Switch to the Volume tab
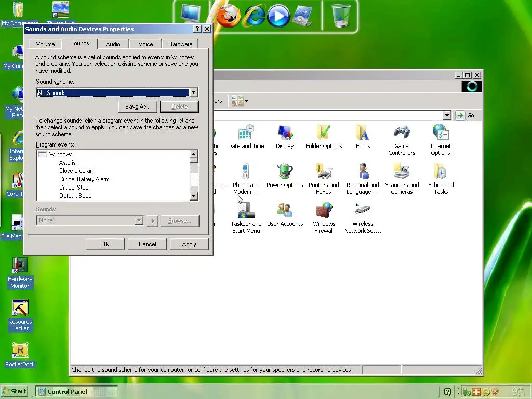This screenshot has height=399, width=532. 45,44
